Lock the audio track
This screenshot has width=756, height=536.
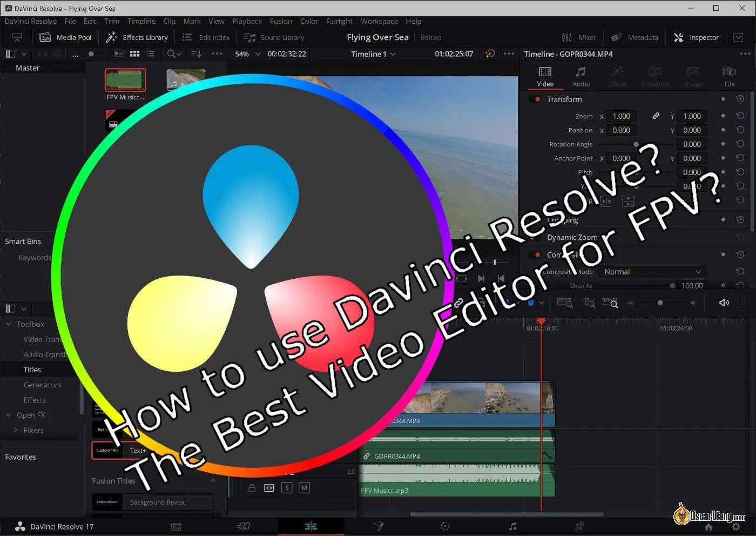click(252, 488)
